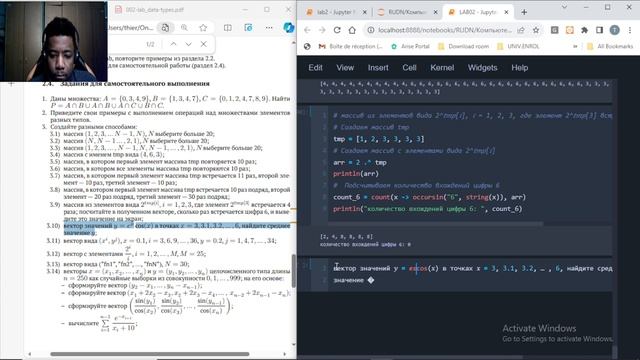Open Boîte de réception Gmail bookmark

pos(351,47)
